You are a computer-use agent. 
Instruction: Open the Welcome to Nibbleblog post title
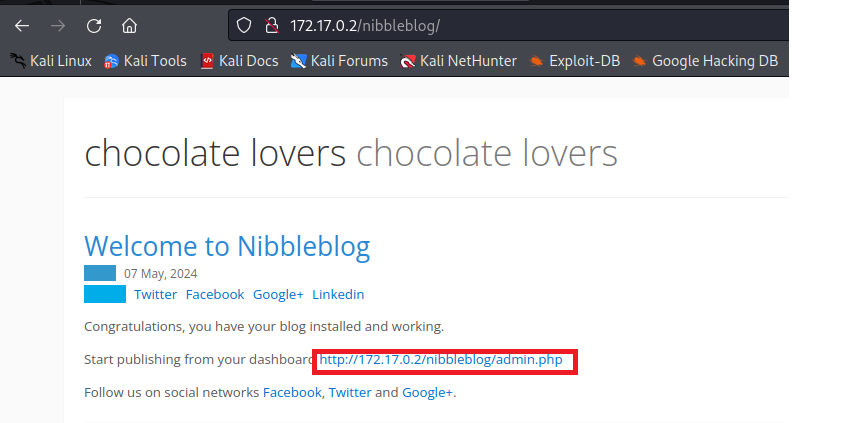click(227, 246)
